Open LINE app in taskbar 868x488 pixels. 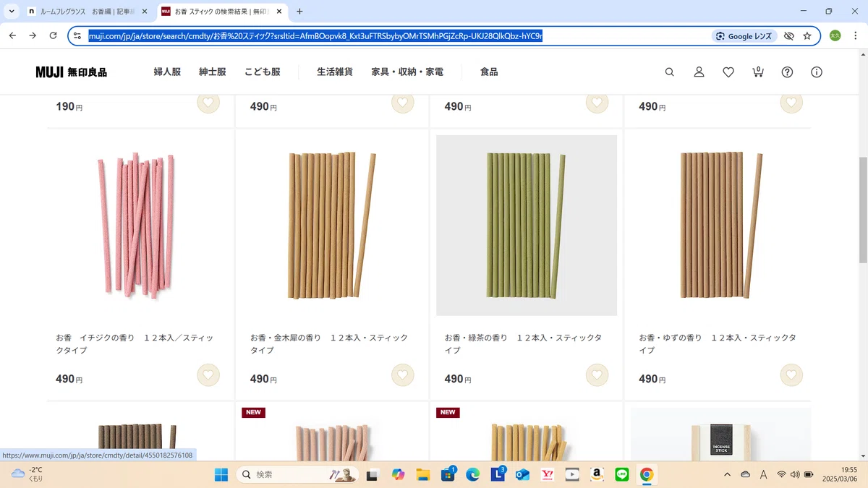(621, 474)
